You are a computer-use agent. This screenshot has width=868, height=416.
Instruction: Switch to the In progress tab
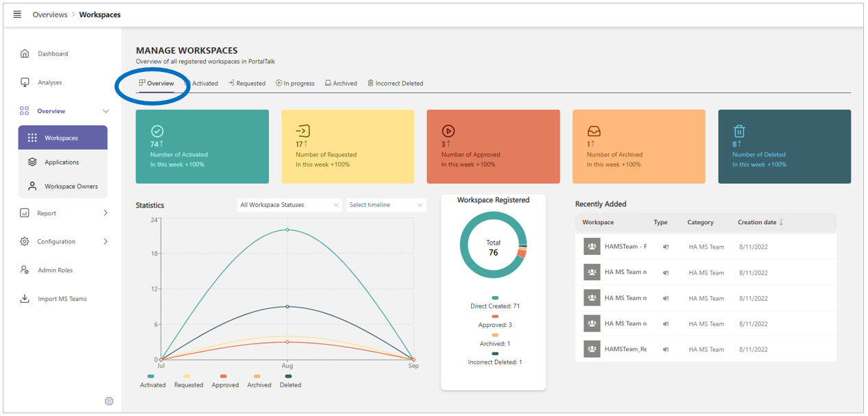[x=295, y=84]
